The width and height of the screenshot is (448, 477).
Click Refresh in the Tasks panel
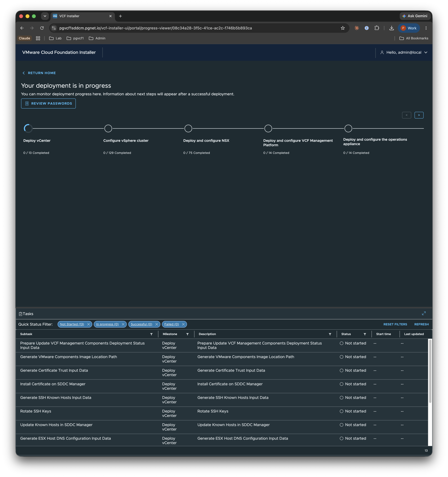point(421,324)
